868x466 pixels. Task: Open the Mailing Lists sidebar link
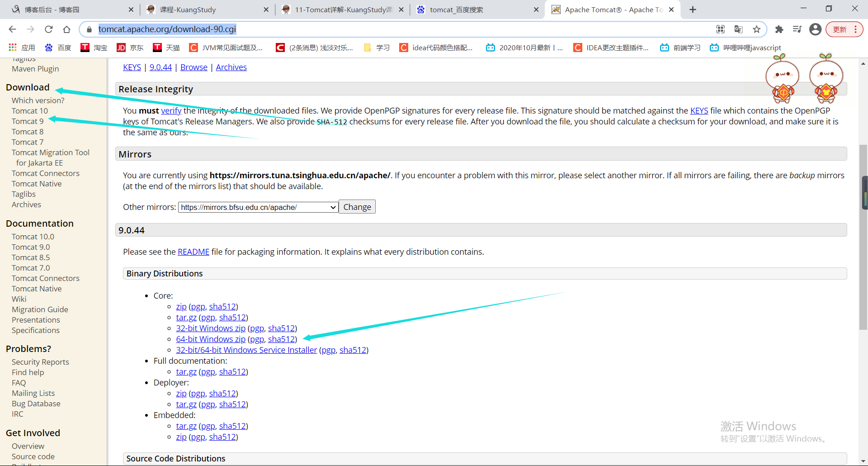pyautogui.click(x=33, y=393)
